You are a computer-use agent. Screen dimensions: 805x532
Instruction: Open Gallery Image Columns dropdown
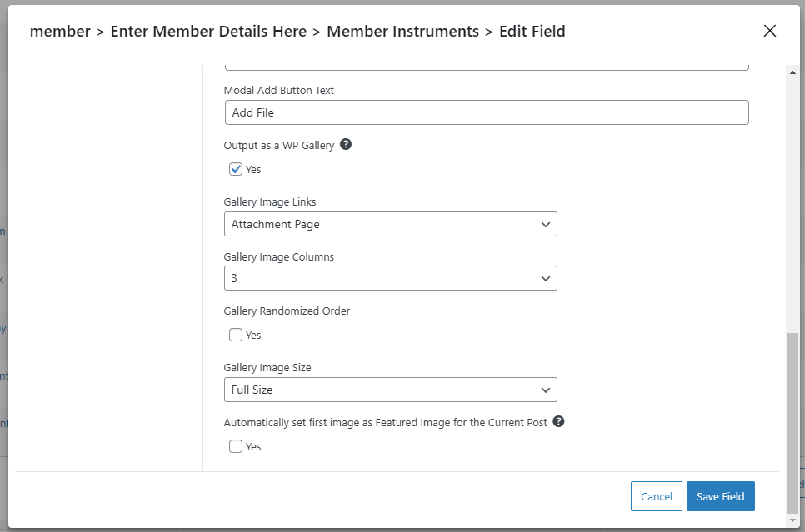[390, 278]
